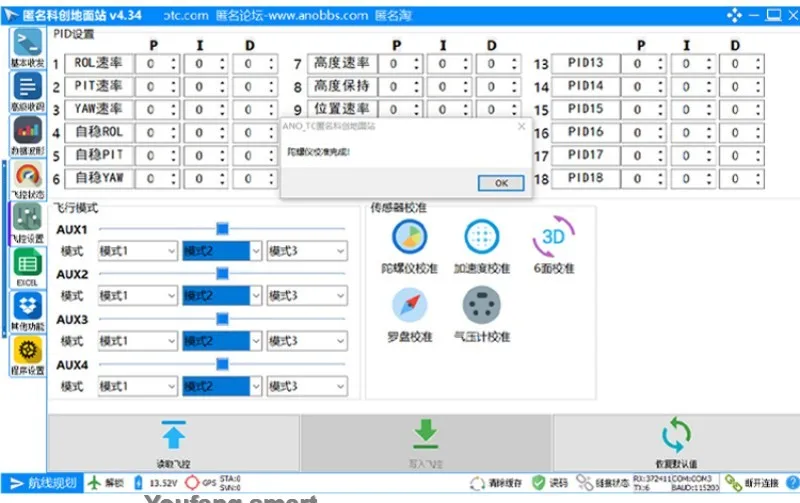
Task: Click the 清除缓存 clear cache icon
Action: click(477, 483)
